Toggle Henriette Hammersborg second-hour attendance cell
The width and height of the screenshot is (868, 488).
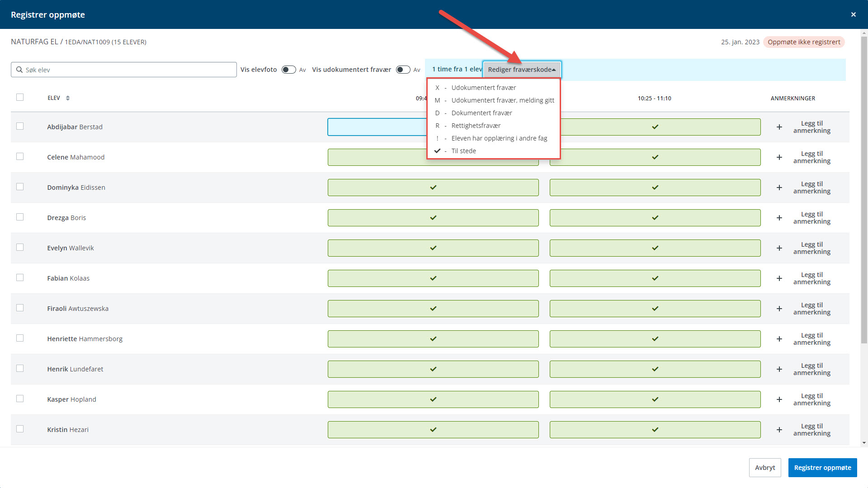(655, 339)
